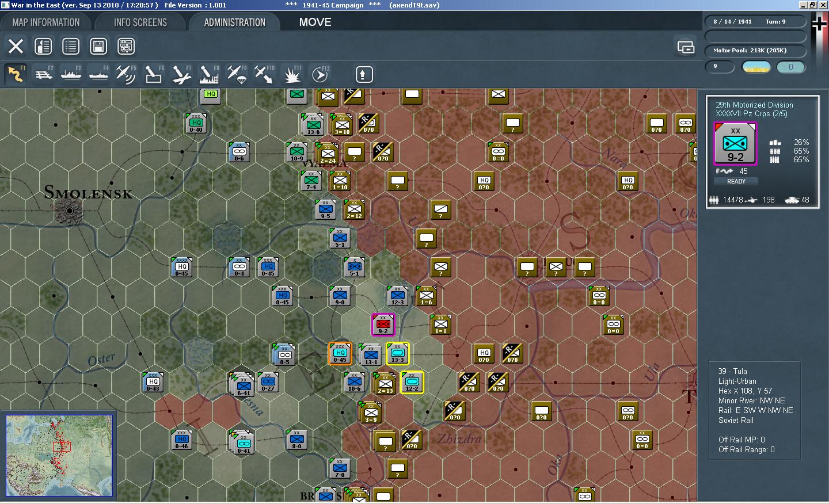
Task: Select the 6-41 stacked counter
Action: (x=242, y=384)
